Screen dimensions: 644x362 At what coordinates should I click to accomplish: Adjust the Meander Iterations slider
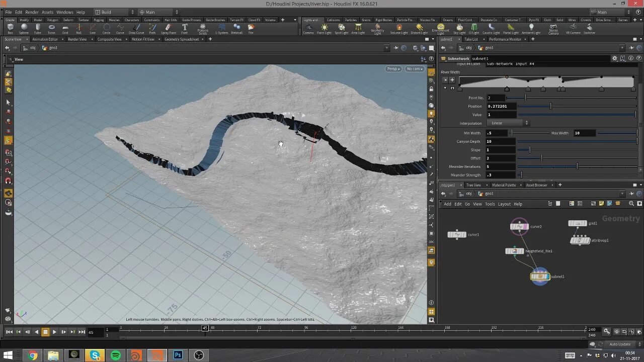coord(578,166)
